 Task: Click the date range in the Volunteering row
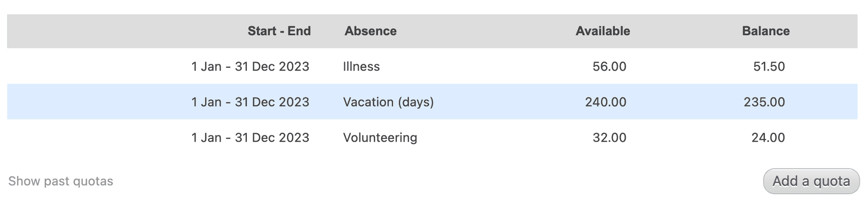tap(250, 138)
